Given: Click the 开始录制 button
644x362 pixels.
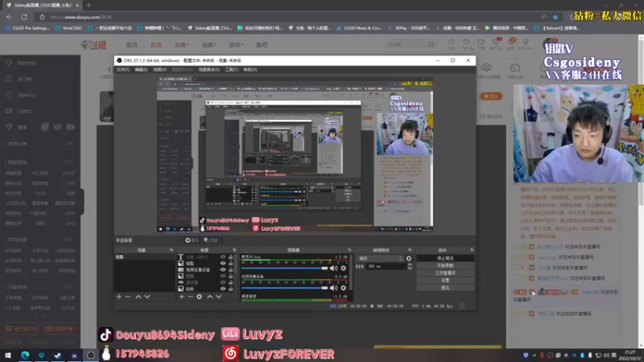Looking at the screenshot, I should pos(445,265).
